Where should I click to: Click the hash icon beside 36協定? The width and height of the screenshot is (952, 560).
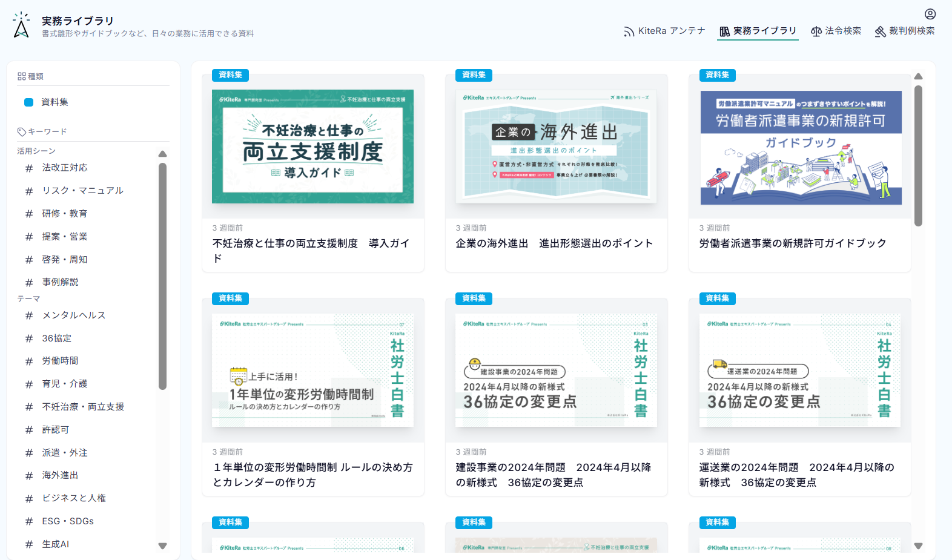[29, 338]
